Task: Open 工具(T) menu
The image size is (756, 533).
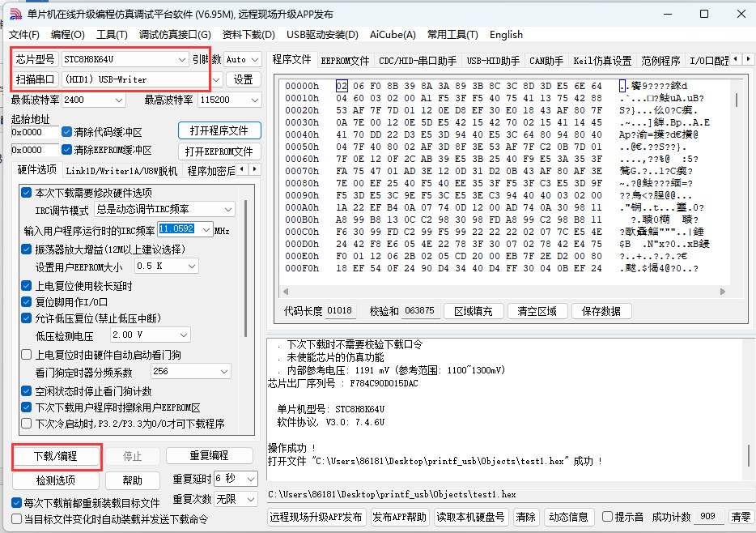Action: (112, 35)
